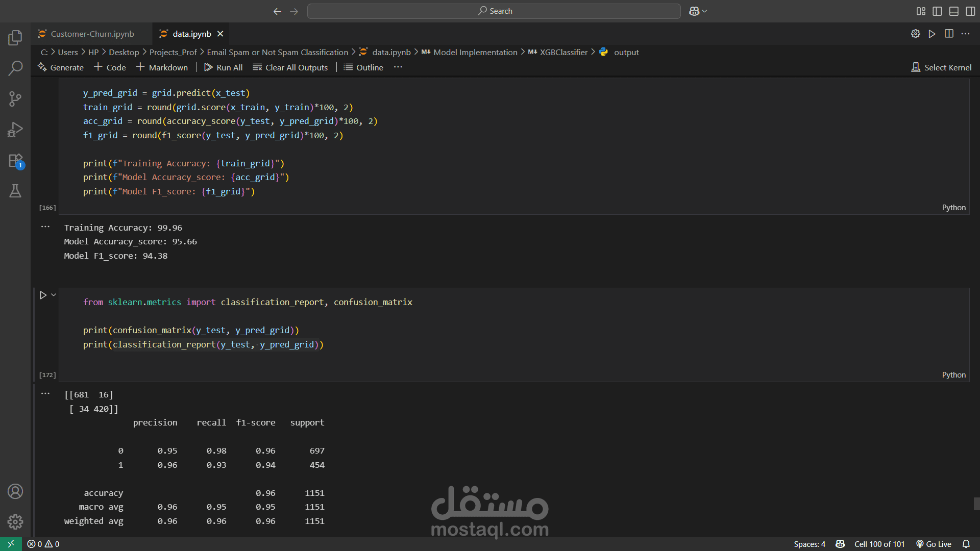Change language mode Python of cell 166
980x551 pixels.
[953, 208]
